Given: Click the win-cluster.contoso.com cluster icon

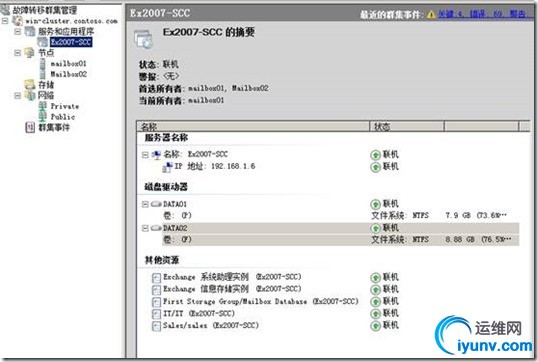Looking at the screenshot, I should tap(17, 21).
